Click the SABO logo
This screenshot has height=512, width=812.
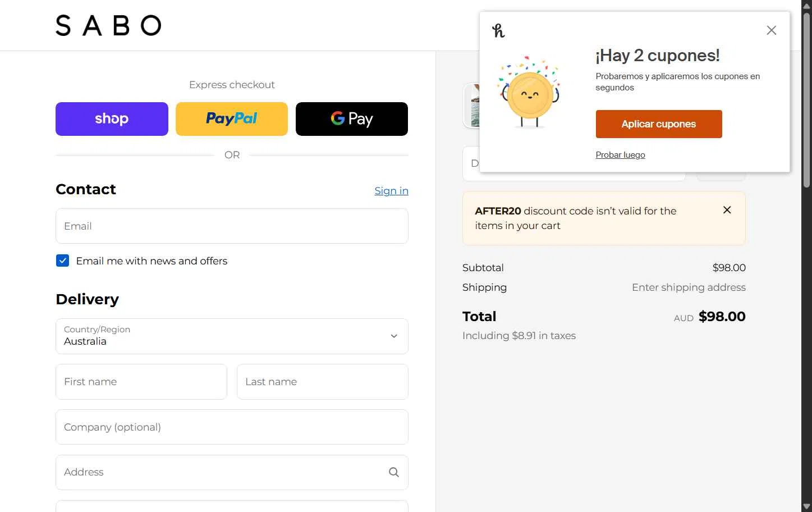[108, 26]
